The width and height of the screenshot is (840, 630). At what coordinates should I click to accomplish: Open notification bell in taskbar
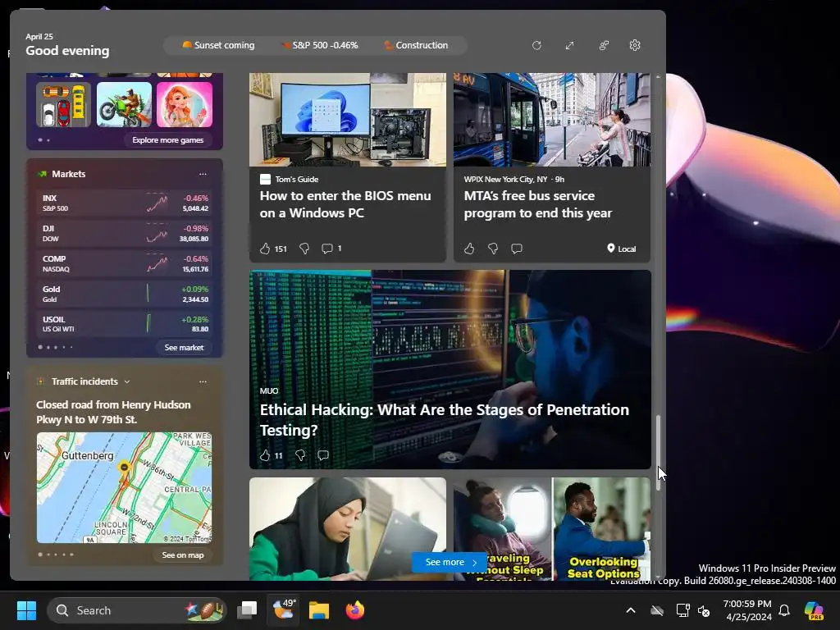pyautogui.click(x=784, y=610)
